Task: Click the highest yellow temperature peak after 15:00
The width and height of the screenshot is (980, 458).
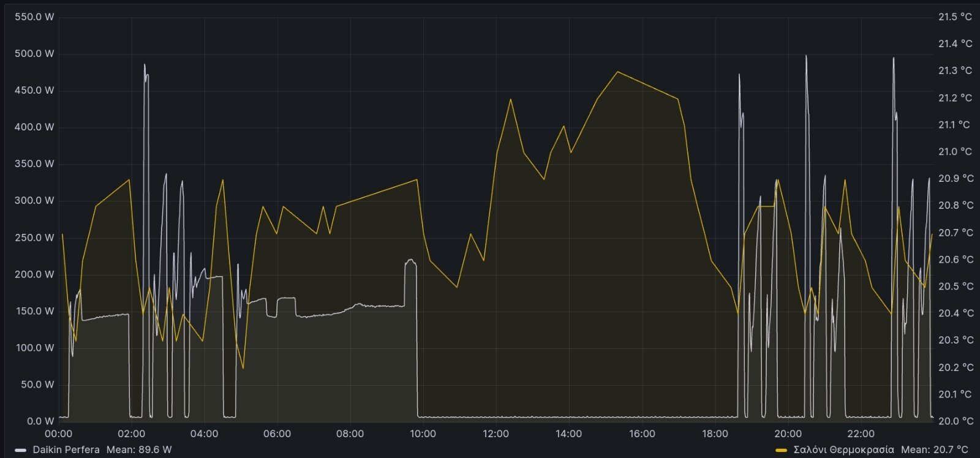Action: coord(617,72)
